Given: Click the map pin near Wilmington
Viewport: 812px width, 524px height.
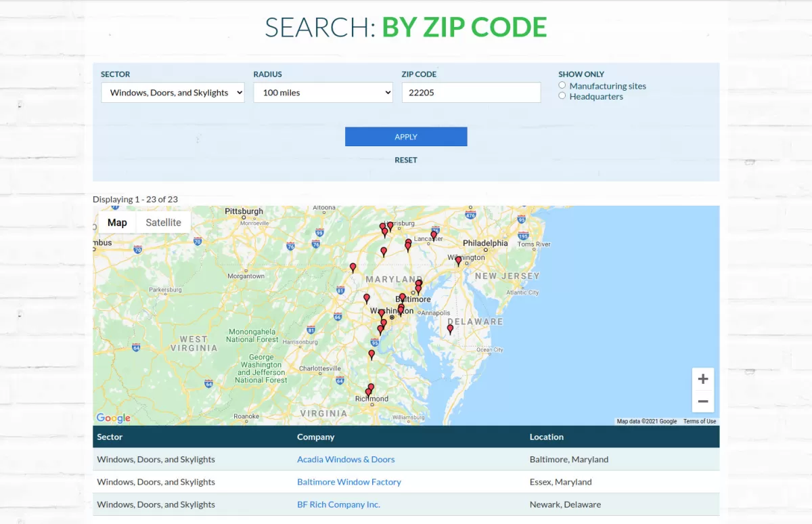Looking at the screenshot, I should pos(458,260).
